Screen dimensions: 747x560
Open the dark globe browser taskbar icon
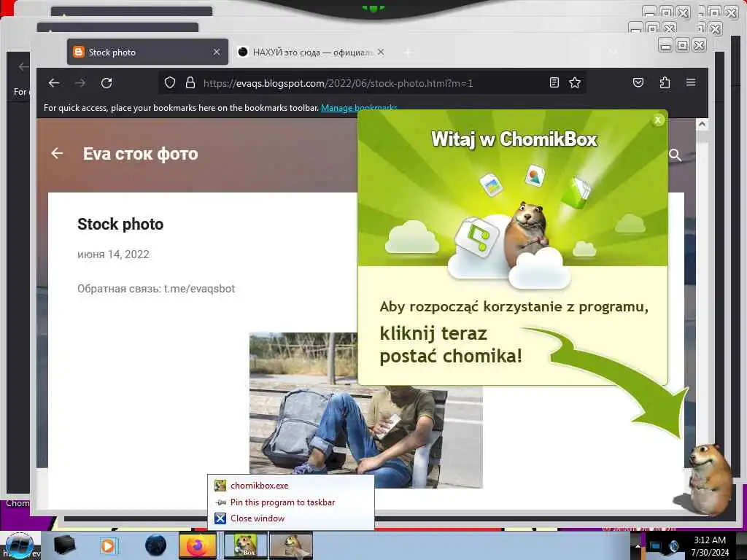(156, 545)
